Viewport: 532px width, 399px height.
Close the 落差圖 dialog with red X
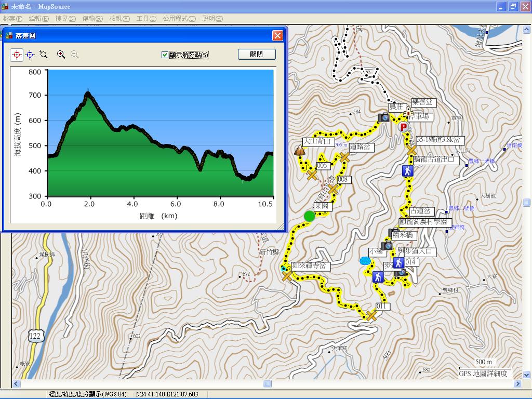tap(277, 35)
